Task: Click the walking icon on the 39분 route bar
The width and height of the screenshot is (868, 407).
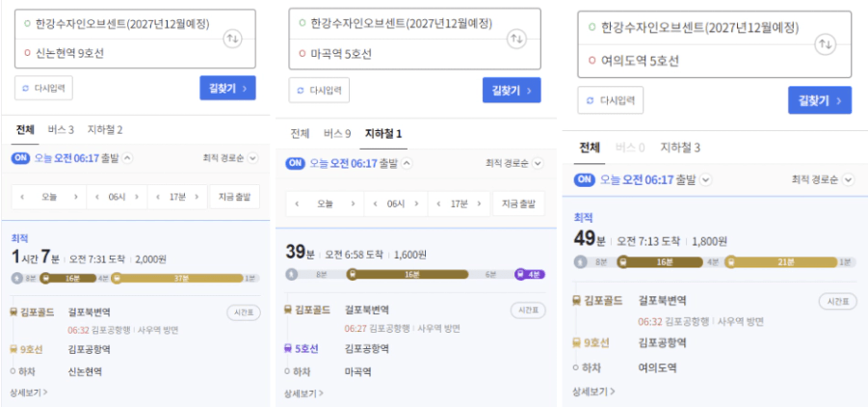Action: pos(293,274)
